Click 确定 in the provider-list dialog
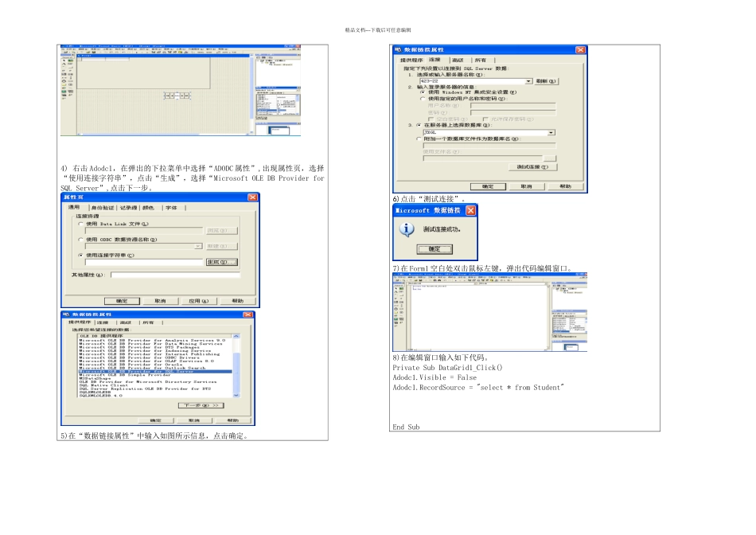Image resolution: width=756 pixels, height=535 pixels. [x=155, y=420]
